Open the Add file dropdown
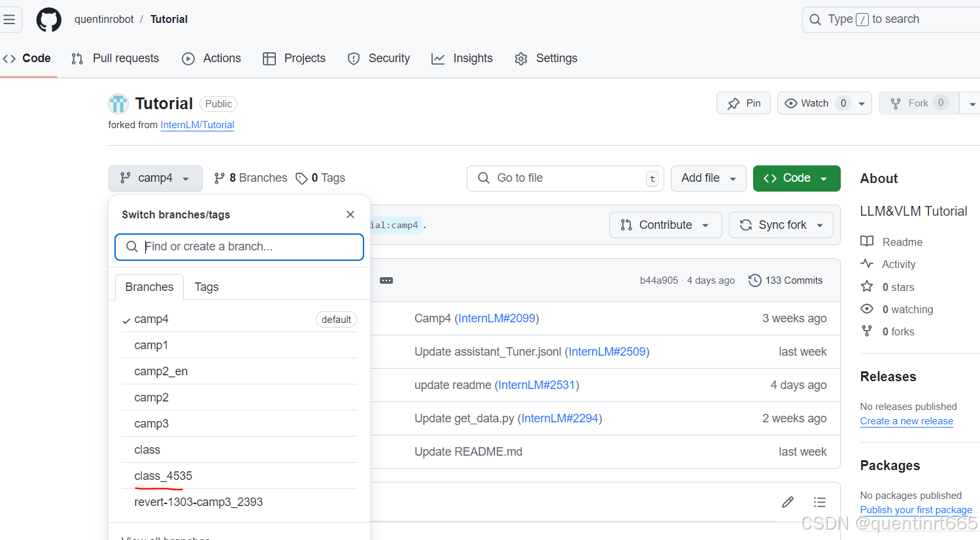980x540 pixels. click(x=709, y=178)
